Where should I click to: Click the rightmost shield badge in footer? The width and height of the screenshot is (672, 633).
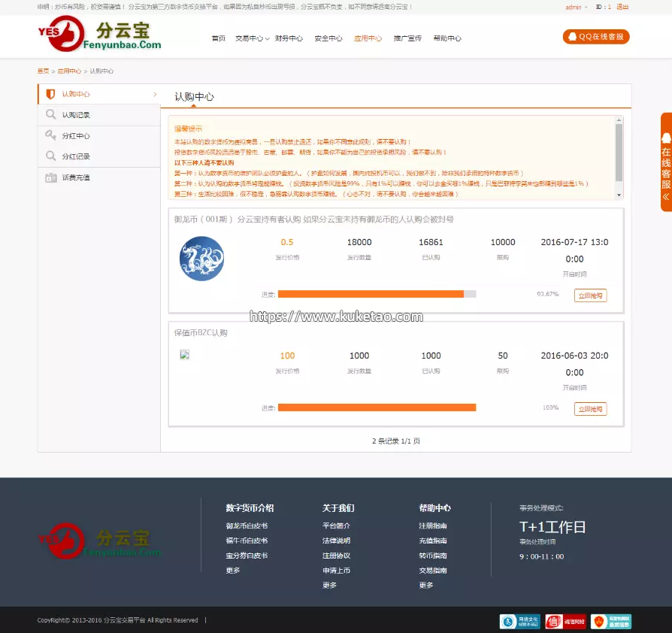610,621
